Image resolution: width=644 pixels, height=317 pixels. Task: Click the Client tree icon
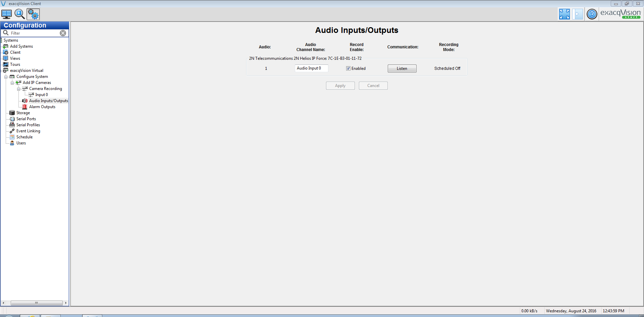click(x=6, y=52)
